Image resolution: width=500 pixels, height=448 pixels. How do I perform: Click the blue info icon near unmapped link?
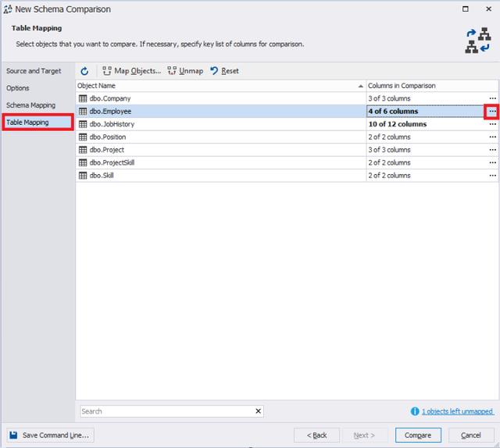click(x=415, y=411)
